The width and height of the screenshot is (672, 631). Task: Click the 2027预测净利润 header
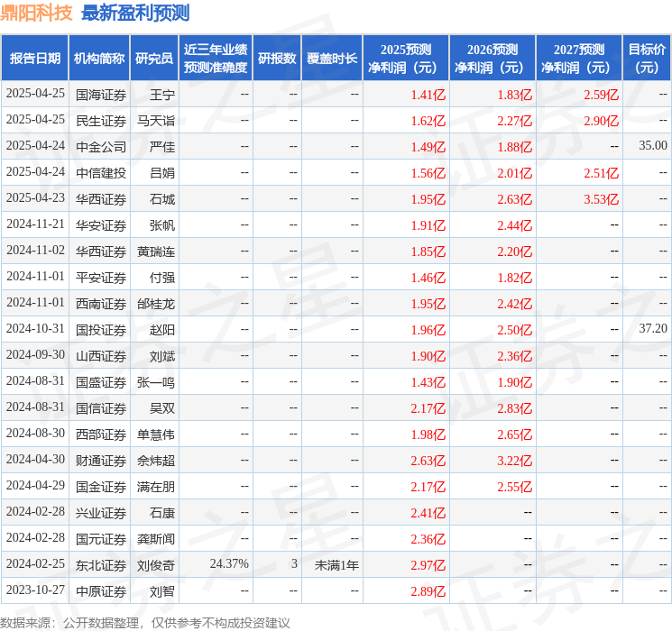[579, 59]
